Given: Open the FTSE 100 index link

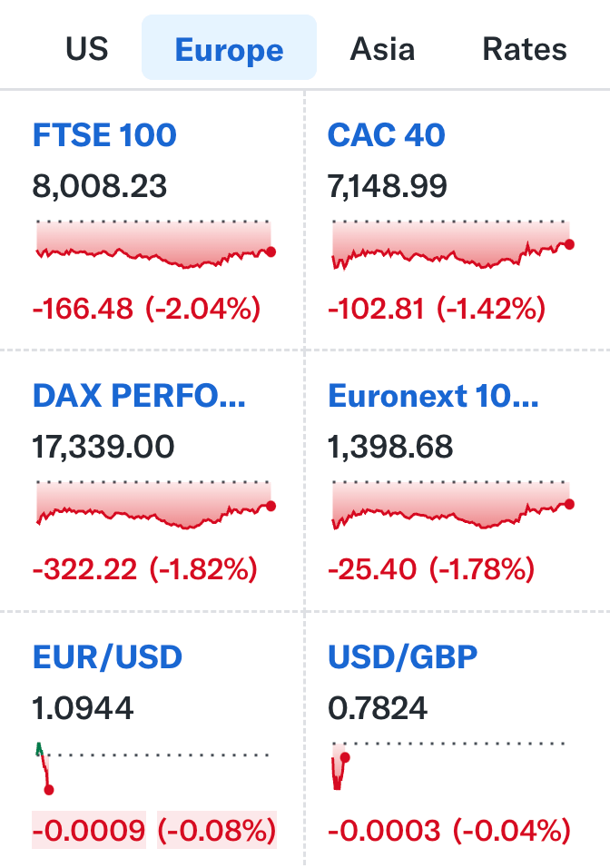Looking at the screenshot, I should point(104,135).
